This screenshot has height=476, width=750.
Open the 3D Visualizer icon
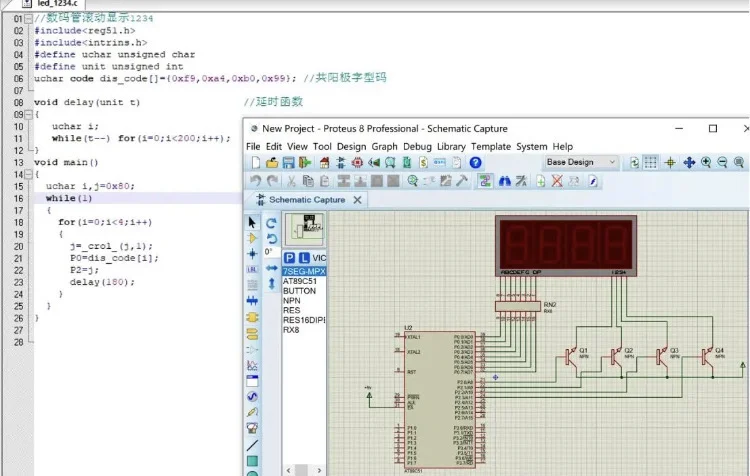click(x=374, y=163)
